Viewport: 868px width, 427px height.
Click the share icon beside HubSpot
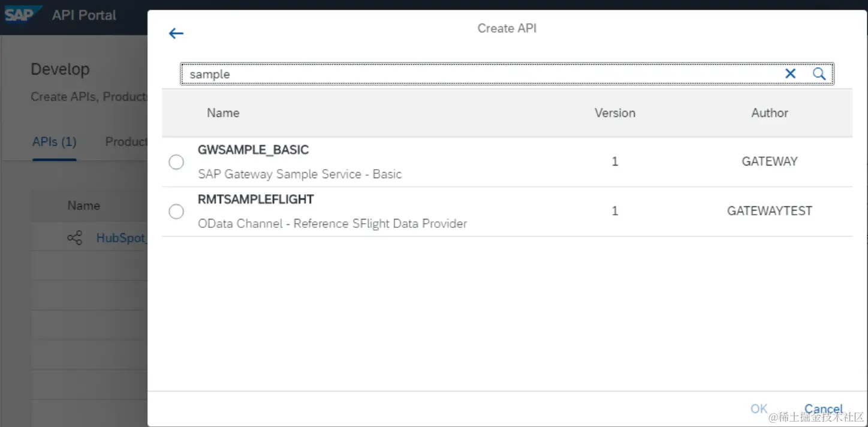pyautogui.click(x=75, y=238)
